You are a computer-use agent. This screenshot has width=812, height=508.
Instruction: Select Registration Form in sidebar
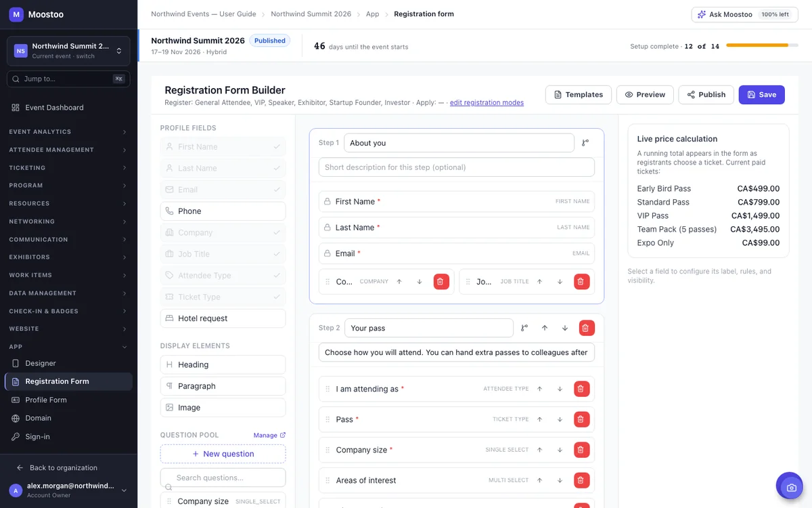point(68,381)
